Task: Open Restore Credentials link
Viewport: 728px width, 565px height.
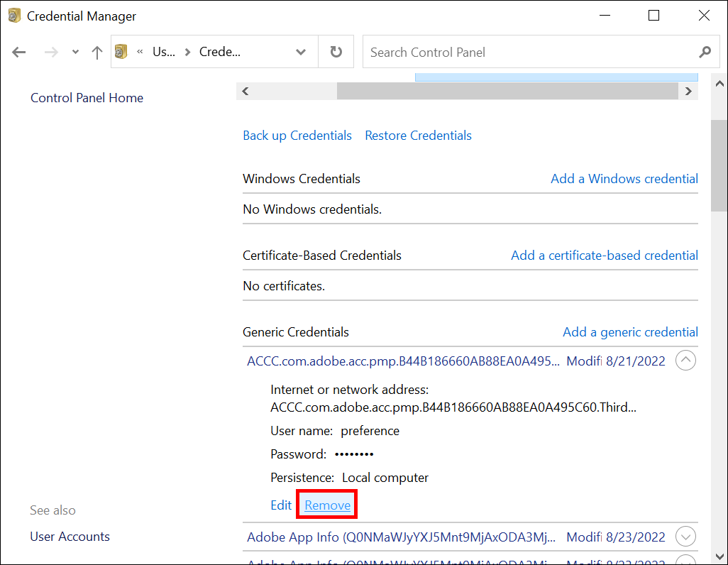Action: 419,136
